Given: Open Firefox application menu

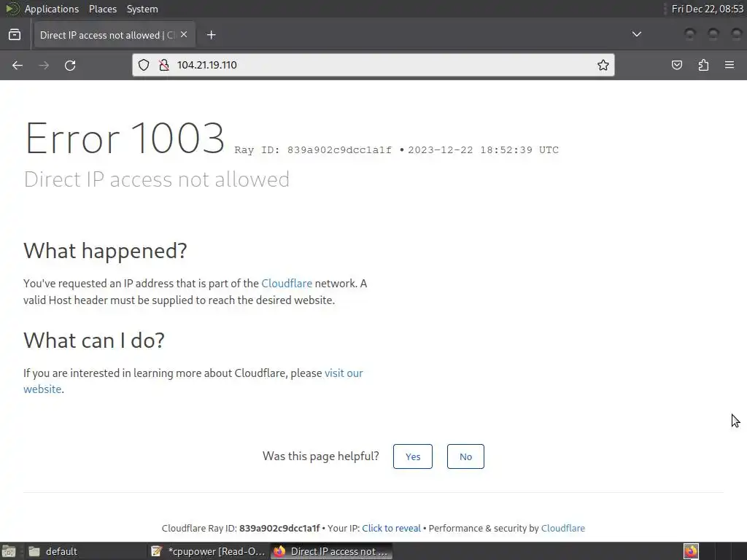Looking at the screenshot, I should (x=729, y=65).
